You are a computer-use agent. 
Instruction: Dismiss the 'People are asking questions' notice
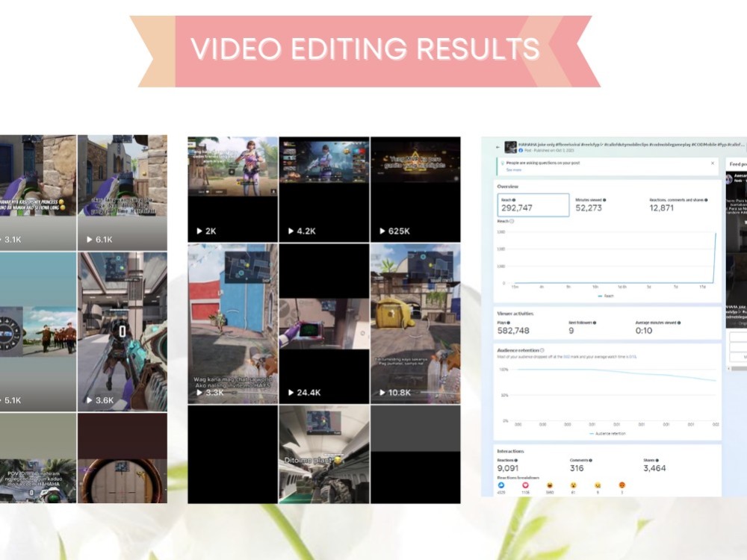pos(713,164)
